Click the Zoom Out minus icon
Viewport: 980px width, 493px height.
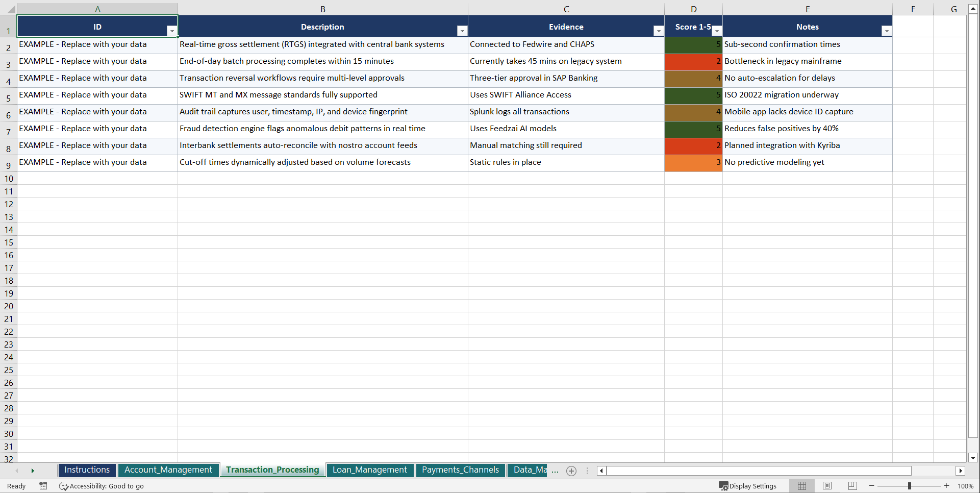pyautogui.click(x=871, y=486)
